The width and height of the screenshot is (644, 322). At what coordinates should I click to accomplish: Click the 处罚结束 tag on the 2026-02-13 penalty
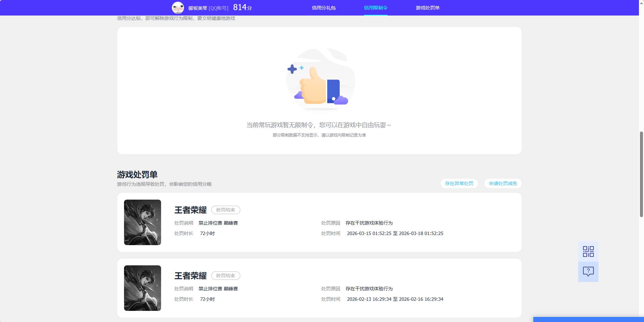coord(226,275)
